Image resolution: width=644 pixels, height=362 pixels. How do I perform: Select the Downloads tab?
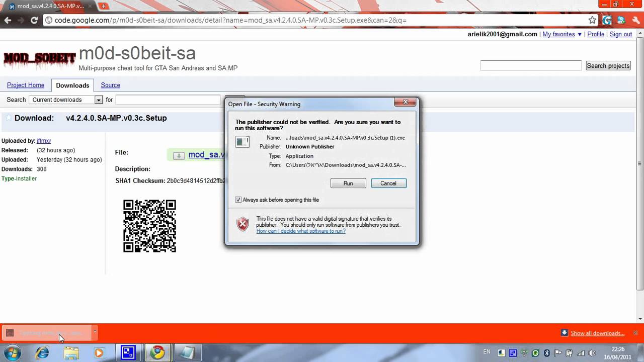[72, 85]
